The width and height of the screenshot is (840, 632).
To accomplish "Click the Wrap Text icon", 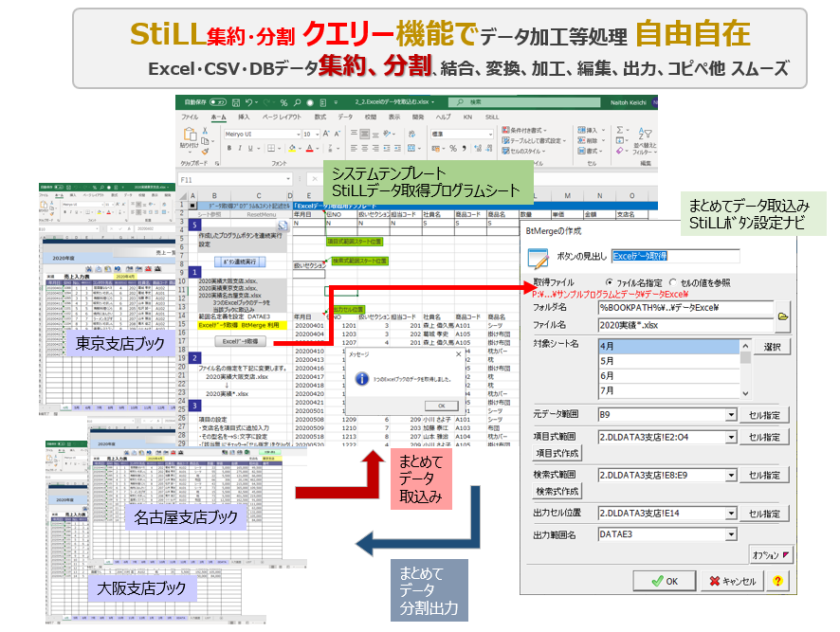I will click(x=411, y=134).
